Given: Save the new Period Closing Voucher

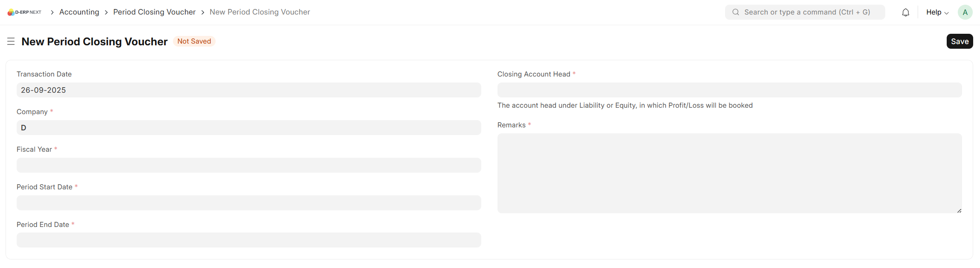Looking at the screenshot, I should tap(960, 41).
